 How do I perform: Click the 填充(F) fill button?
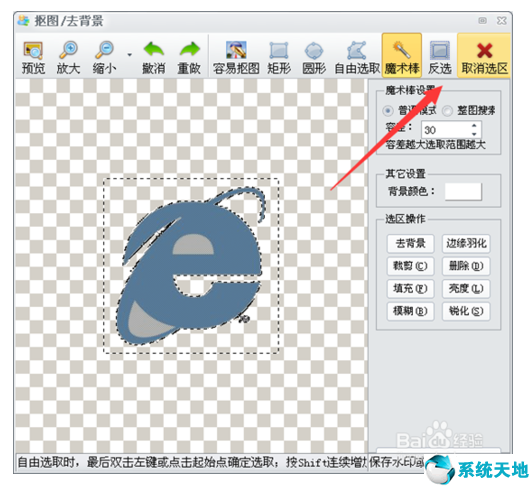click(410, 288)
